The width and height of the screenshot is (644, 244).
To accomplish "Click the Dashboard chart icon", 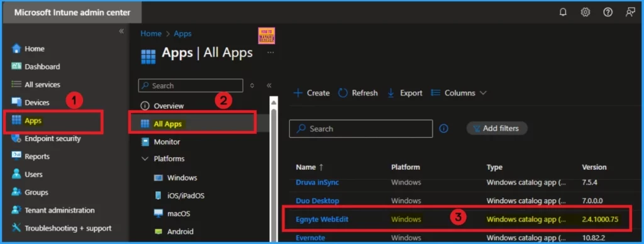I will pos(16,66).
